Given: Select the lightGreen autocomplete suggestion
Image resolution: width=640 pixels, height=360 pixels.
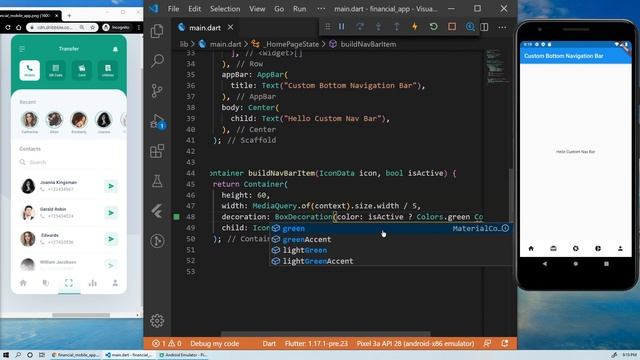Looking at the screenshot, I should pos(390,250).
